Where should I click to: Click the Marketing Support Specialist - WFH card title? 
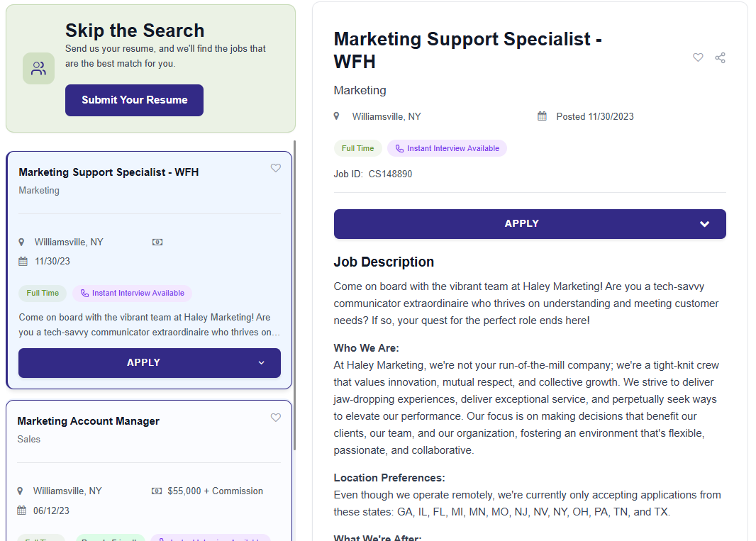tap(109, 172)
